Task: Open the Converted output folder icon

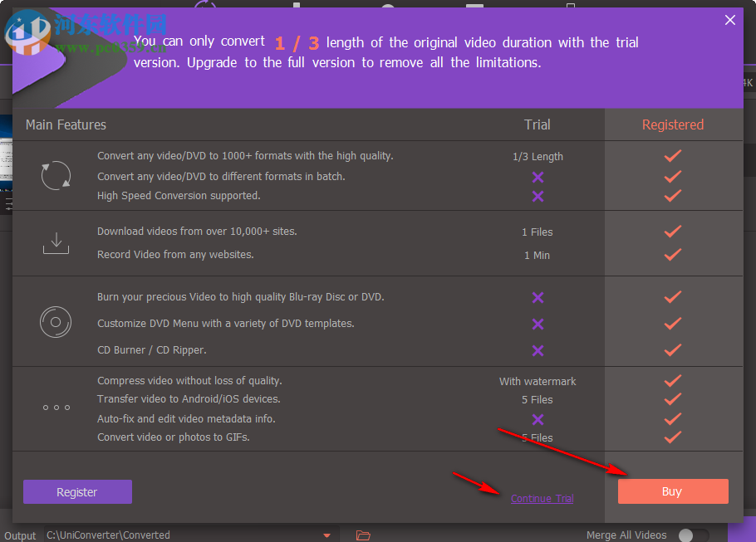Action: click(363, 535)
